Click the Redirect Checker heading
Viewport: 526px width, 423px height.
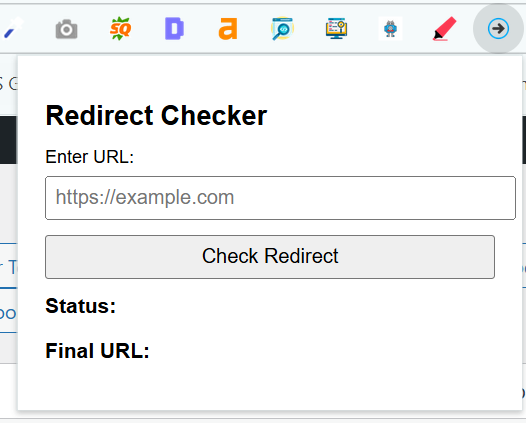tap(156, 116)
